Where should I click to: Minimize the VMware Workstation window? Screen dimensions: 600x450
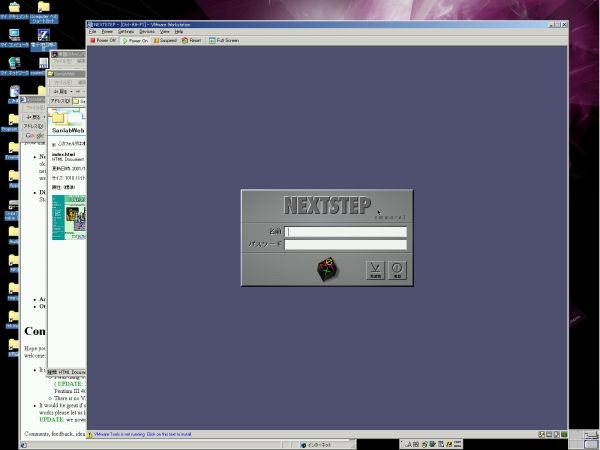pyautogui.click(x=551, y=24)
